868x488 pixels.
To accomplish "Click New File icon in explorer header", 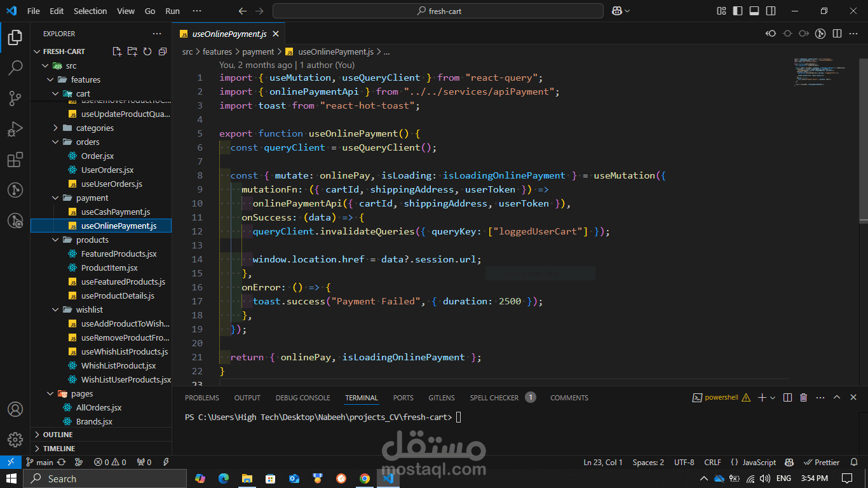I will tap(117, 51).
